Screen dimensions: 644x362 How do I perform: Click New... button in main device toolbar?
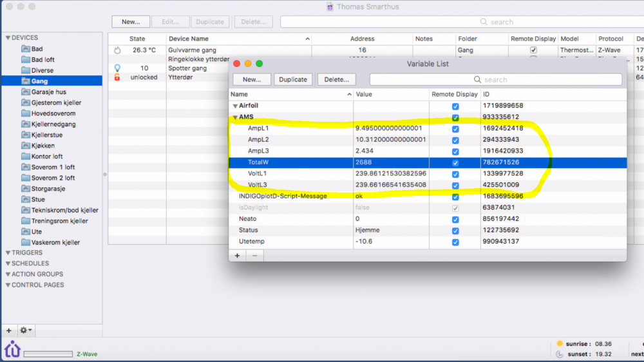[131, 22]
